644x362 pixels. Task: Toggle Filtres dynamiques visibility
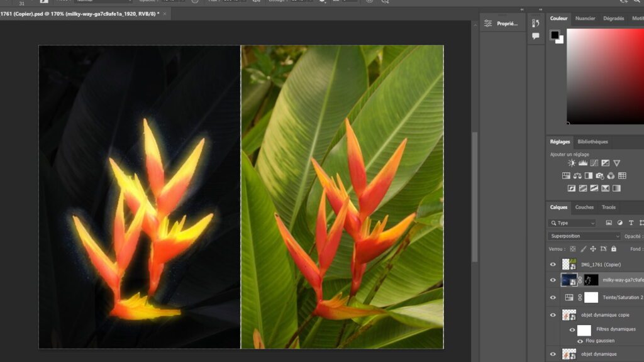click(572, 329)
